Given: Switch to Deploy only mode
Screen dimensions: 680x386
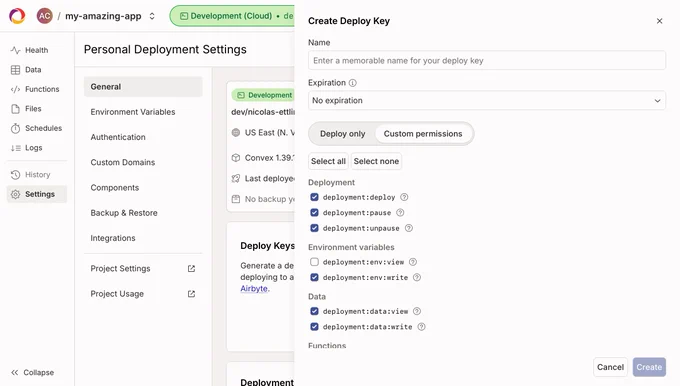Looking at the screenshot, I should [343, 134].
